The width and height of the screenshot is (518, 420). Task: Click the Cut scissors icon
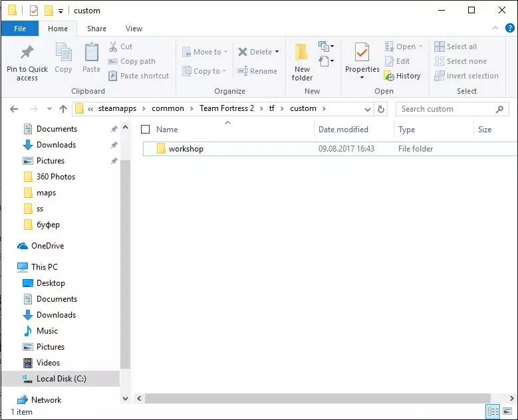(113, 47)
